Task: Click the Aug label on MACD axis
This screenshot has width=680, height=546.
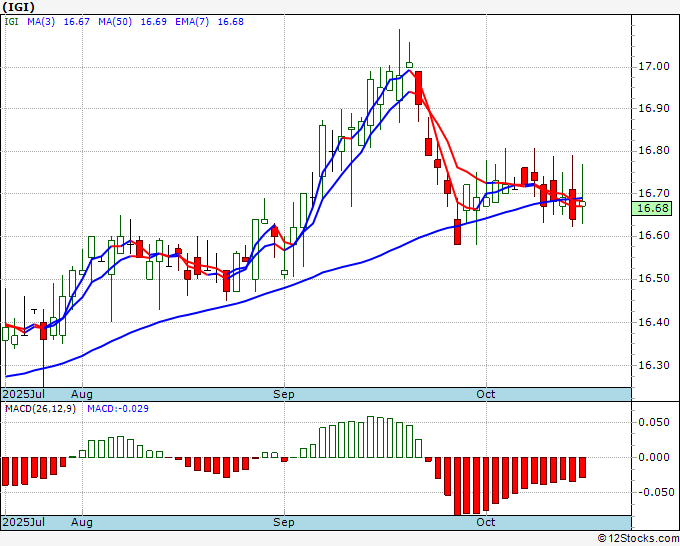Action: click(82, 522)
